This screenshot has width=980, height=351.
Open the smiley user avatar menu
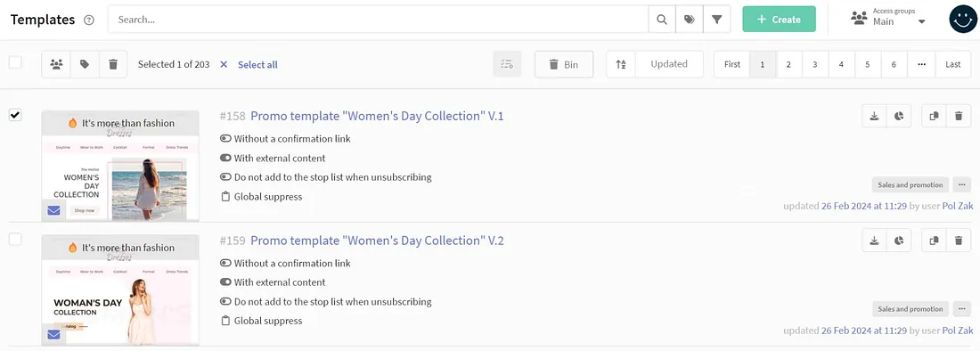click(x=962, y=20)
